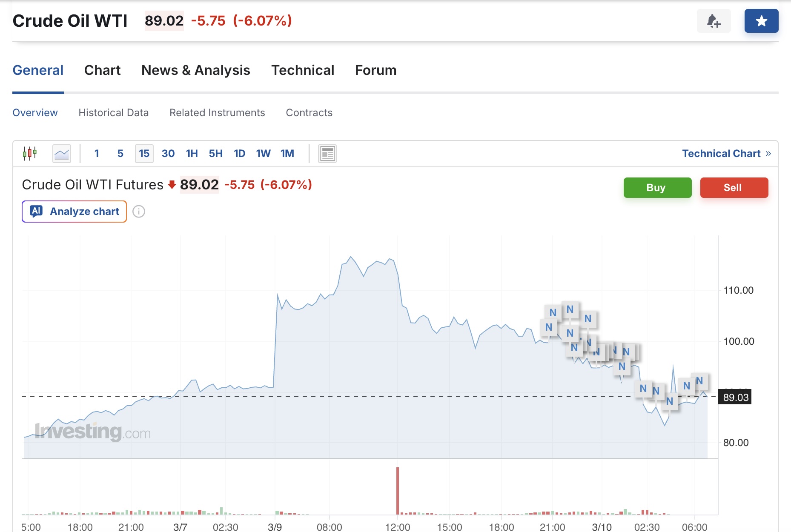
Task: Click the add alert bell icon
Action: pyautogui.click(x=714, y=21)
